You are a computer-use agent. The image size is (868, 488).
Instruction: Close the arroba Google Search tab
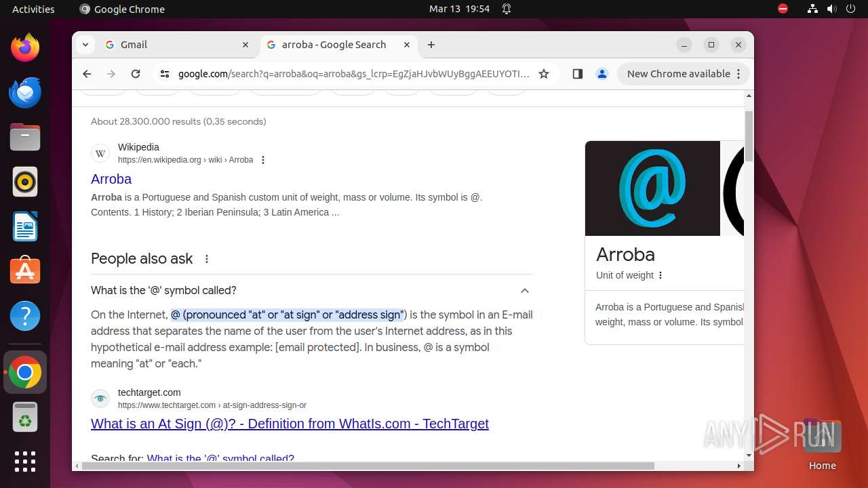point(407,45)
